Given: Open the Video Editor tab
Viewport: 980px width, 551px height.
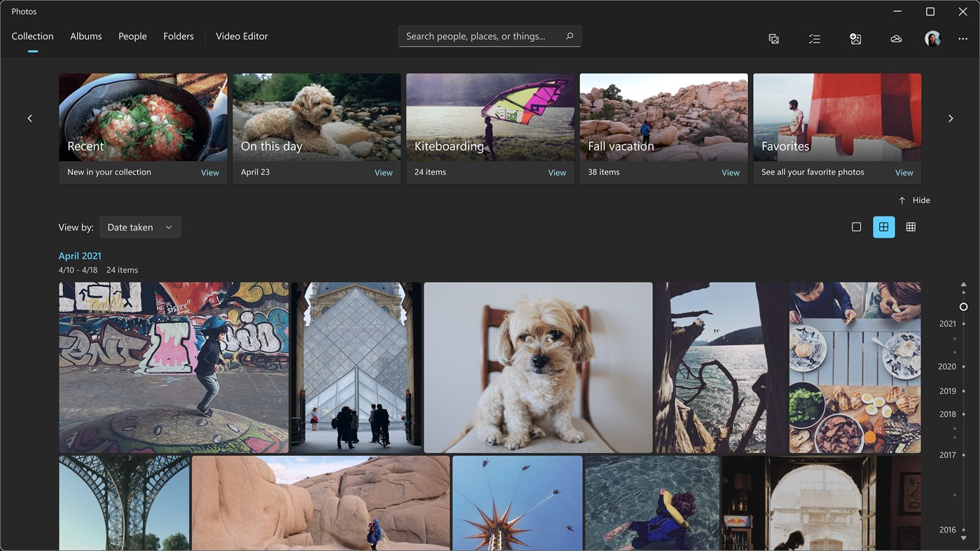Looking at the screenshot, I should click(x=242, y=36).
